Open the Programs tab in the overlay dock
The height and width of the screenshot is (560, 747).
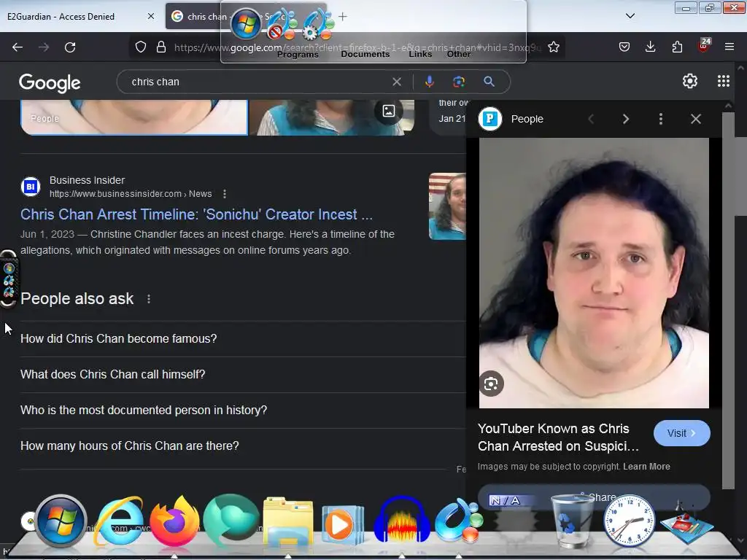[298, 54]
